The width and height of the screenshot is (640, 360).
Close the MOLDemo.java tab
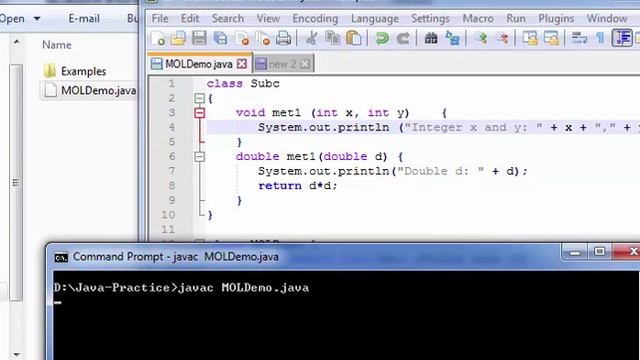242,64
